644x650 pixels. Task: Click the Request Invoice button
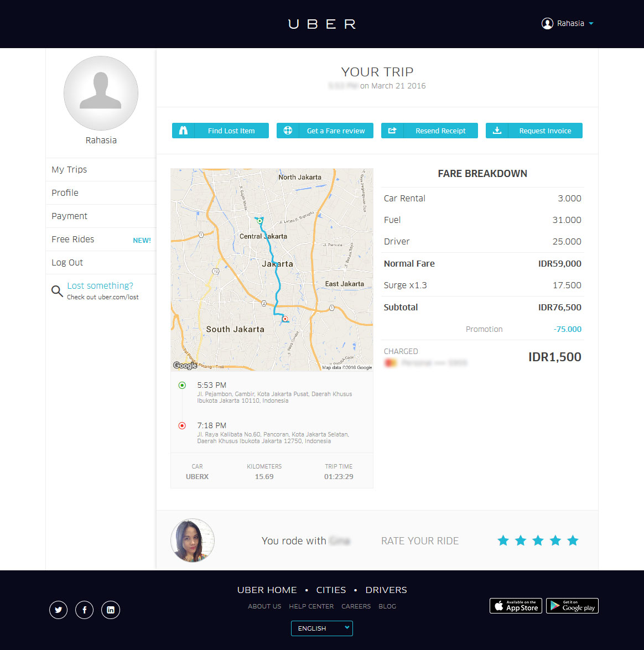[534, 131]
